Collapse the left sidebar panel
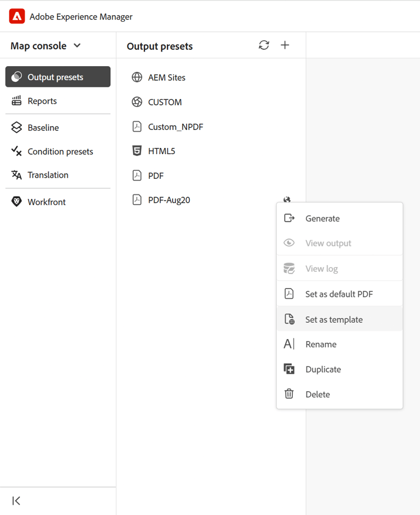Image resolution: width=420 pixels, height=515 pixels. click(16, 500)
